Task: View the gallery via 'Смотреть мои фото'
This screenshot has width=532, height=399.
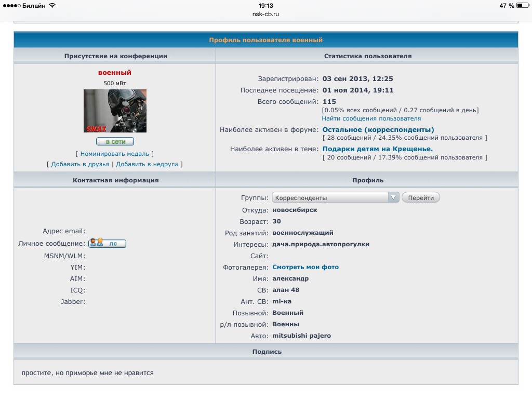Action: point(305,267)
